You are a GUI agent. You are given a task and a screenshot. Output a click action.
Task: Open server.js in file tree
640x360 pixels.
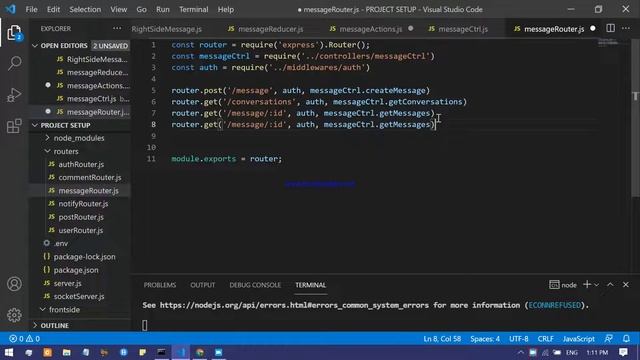(x=67, y=283)
